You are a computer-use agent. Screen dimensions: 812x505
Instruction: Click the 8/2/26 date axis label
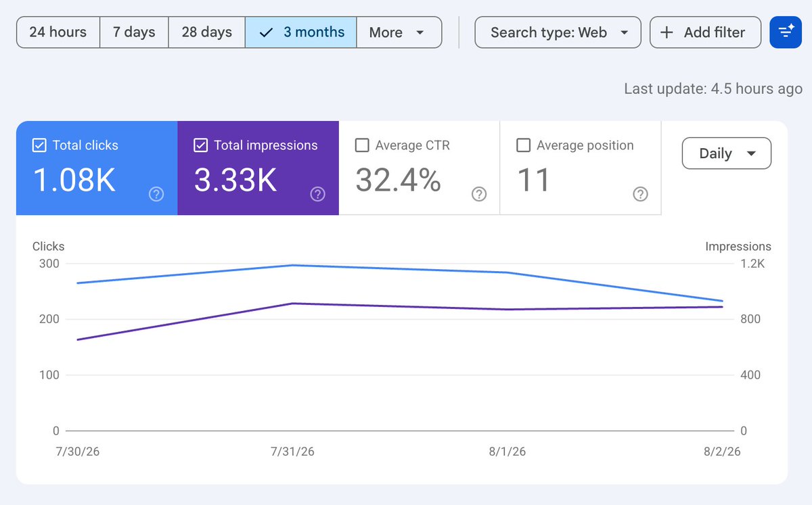point(721,452)
